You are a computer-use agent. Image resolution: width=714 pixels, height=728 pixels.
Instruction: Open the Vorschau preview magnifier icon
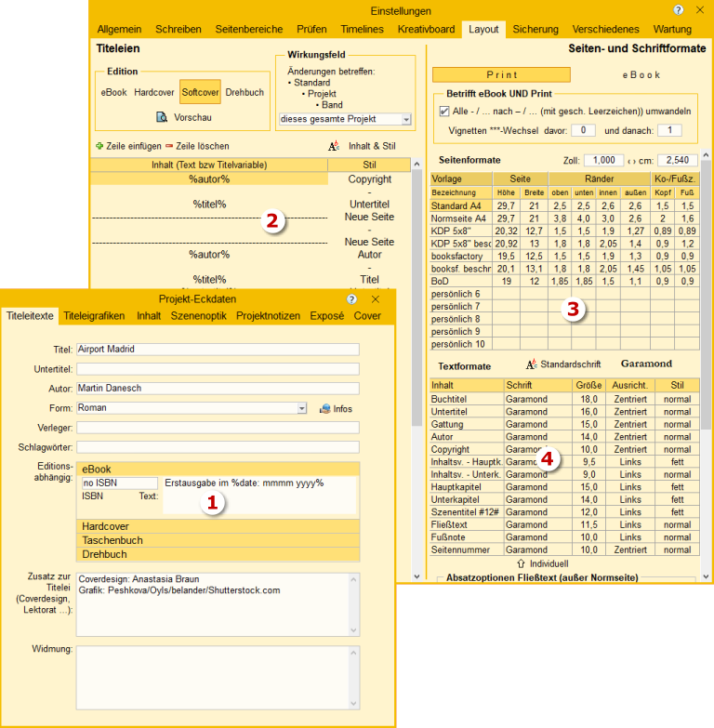pyautogui.click(x=162, y=117)
